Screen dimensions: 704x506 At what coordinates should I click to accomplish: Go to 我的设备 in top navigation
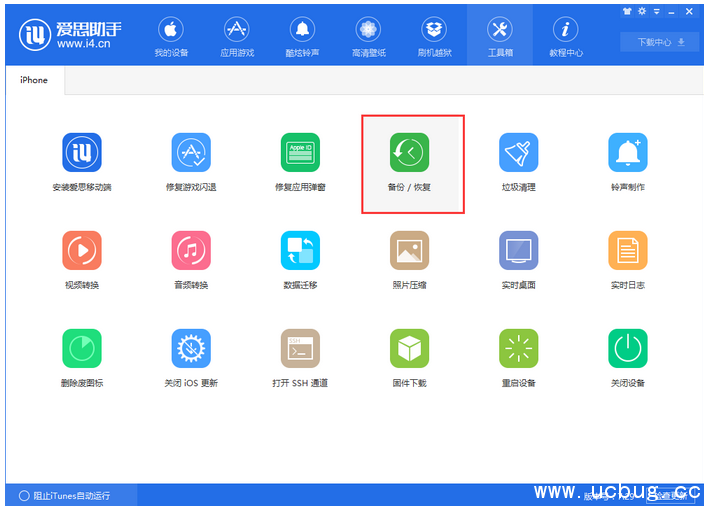point(171,37)
